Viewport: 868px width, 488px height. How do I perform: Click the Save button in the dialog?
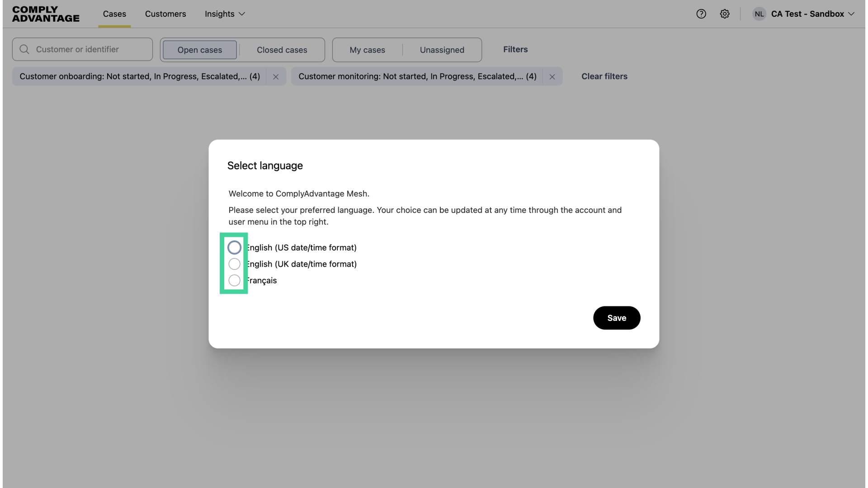(617, 318)
